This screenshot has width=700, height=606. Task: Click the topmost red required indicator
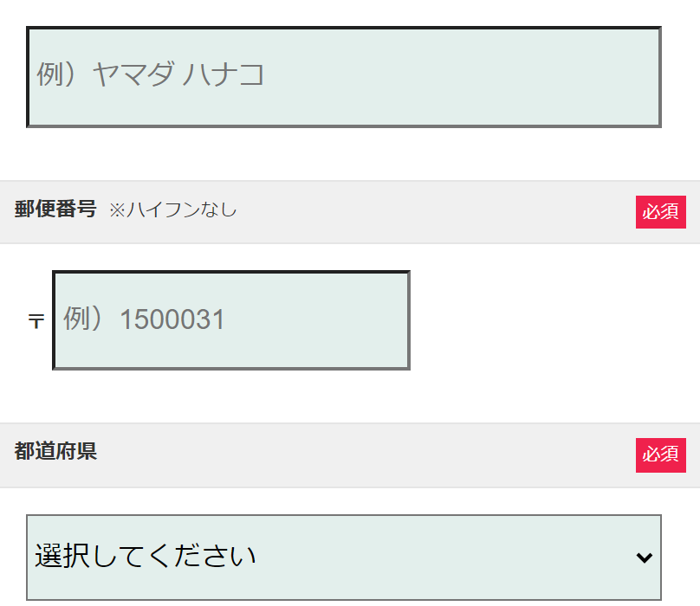(x=661, y=211)
